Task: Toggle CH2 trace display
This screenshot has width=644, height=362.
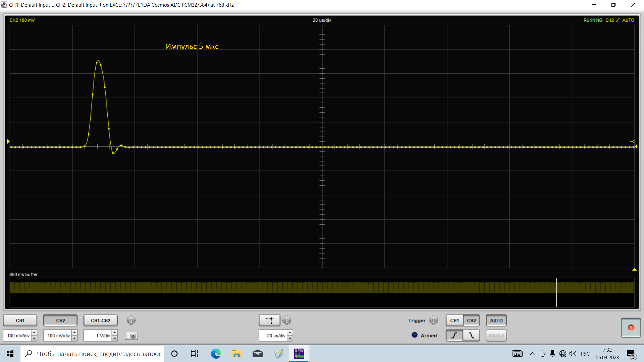Action: pyautogui.click(x=60, y=320)
